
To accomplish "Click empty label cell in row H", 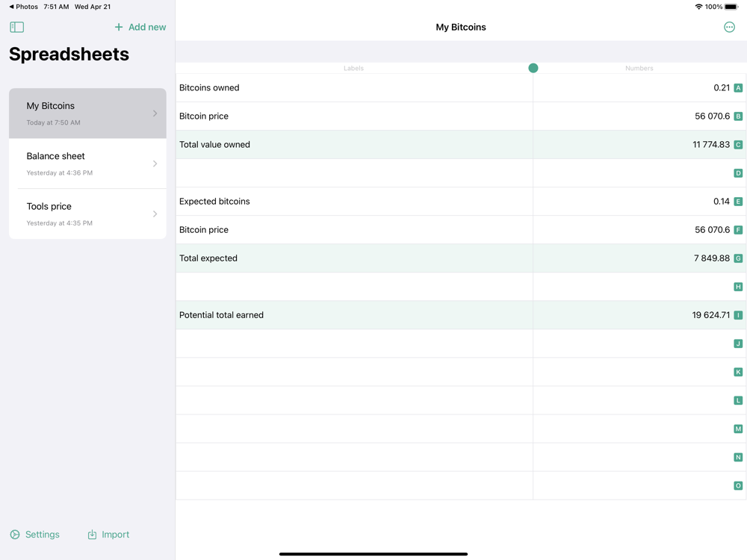I will [x=354, y=287].
